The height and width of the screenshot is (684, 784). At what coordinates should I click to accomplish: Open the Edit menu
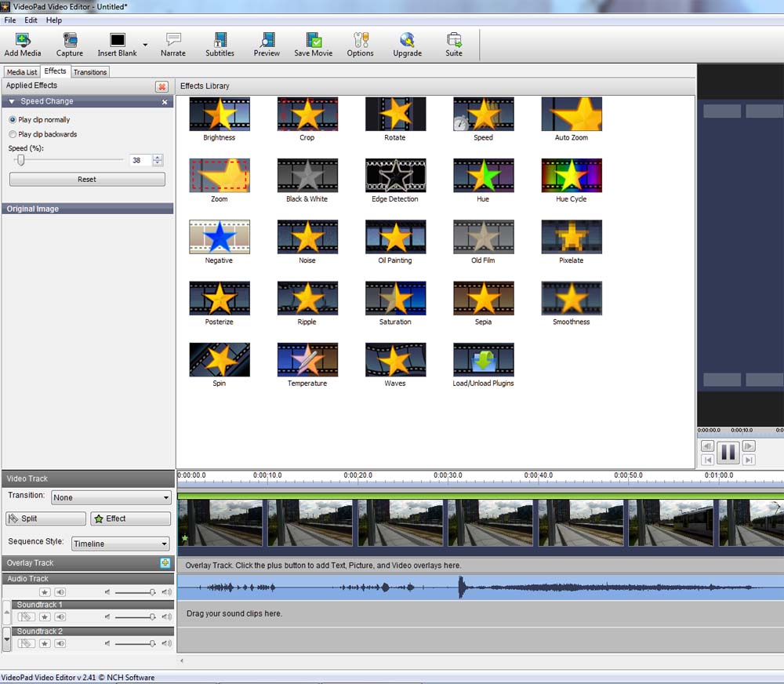point(31,20)
